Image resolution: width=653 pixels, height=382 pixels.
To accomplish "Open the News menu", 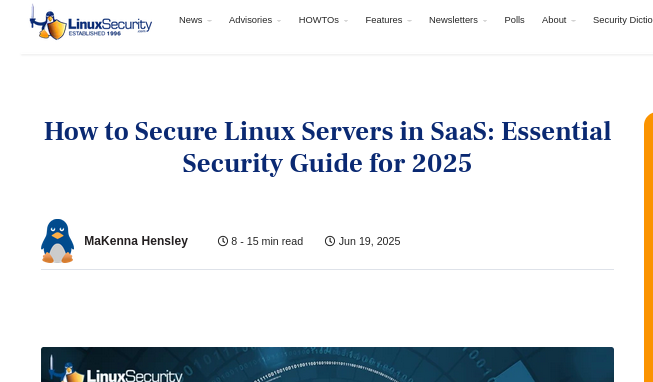I will [190, 20].
